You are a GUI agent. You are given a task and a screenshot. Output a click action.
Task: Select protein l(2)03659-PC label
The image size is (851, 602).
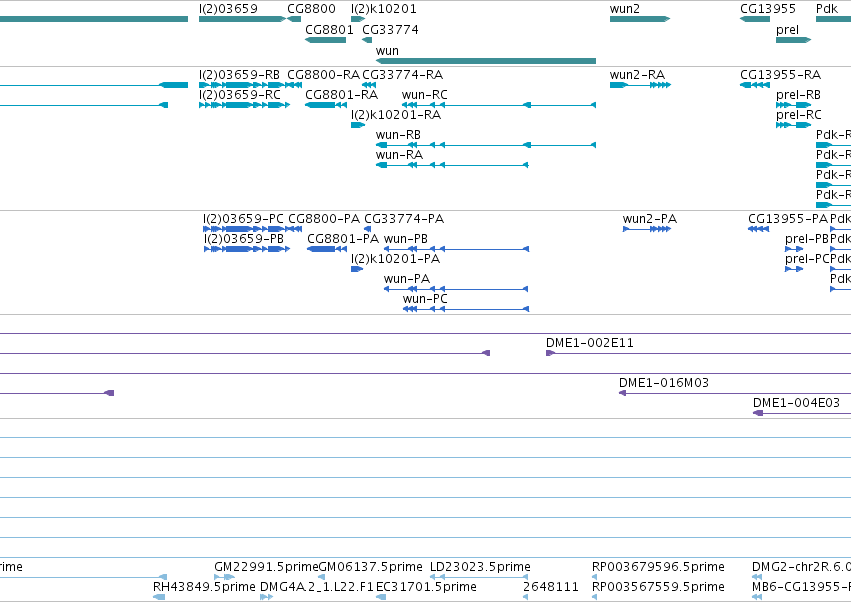point(243,219)
